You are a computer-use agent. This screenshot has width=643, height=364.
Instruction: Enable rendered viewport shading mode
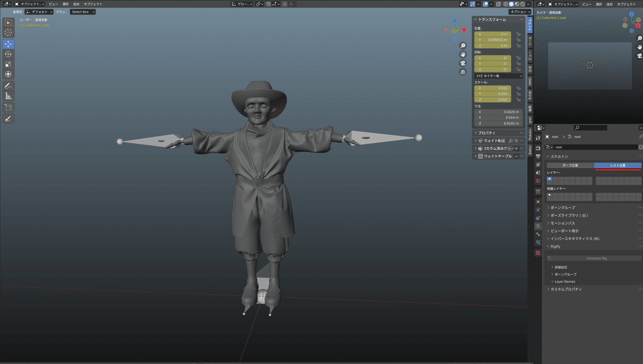coord(522,4)
